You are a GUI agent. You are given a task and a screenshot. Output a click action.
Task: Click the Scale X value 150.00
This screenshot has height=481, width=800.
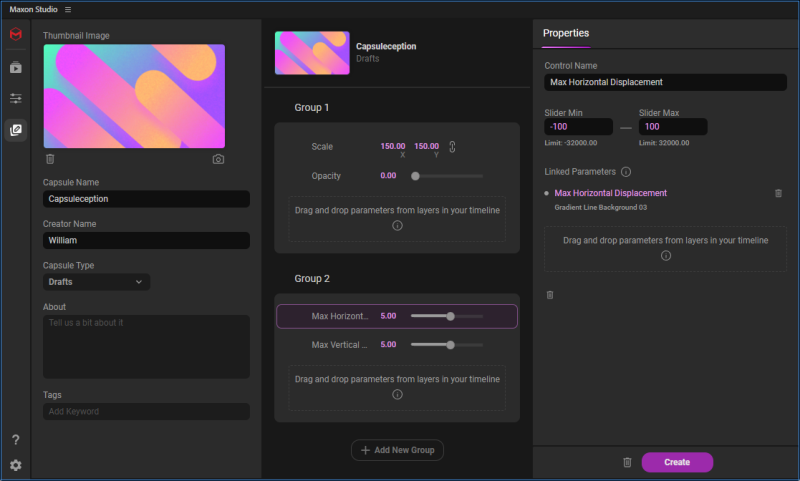click(393, 146)
